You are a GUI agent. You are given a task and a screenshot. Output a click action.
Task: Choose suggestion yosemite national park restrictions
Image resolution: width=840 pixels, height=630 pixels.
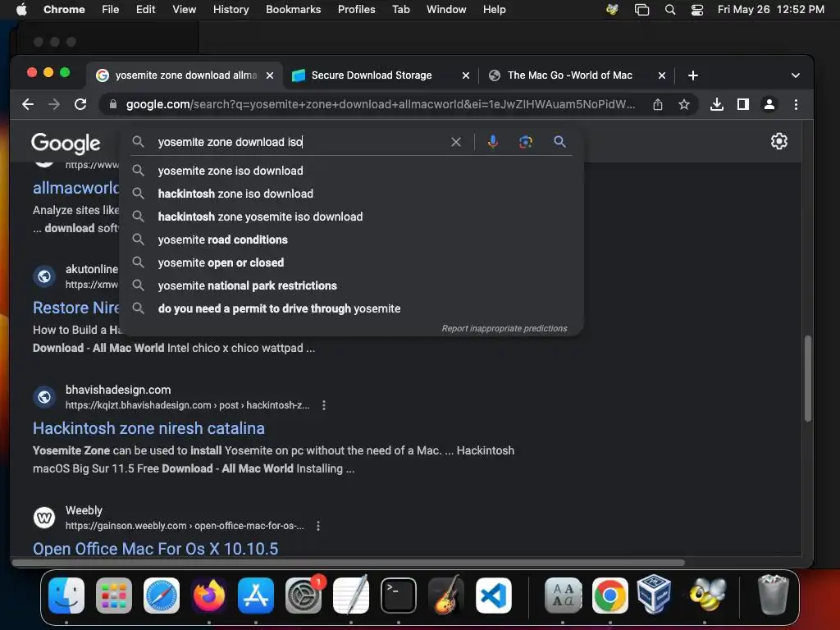351,286
